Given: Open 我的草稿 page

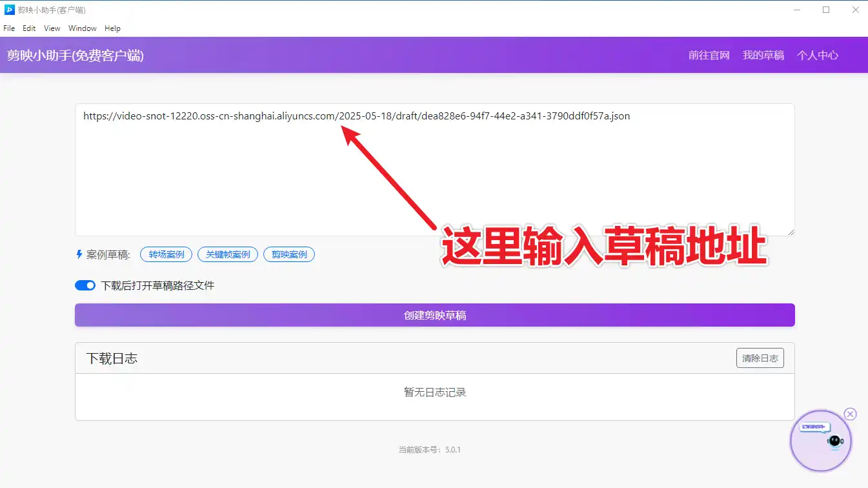Looking at the screenshot, I should [763, 56].
